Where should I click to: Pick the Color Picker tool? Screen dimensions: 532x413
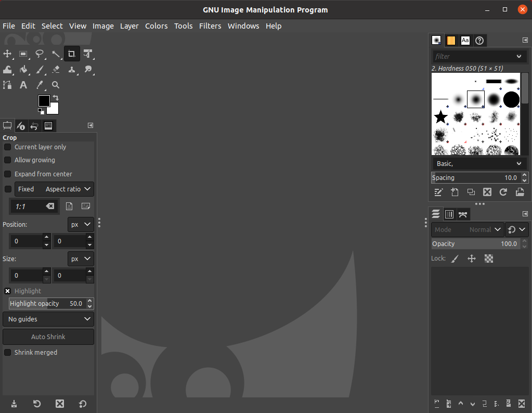coord(39,85)
